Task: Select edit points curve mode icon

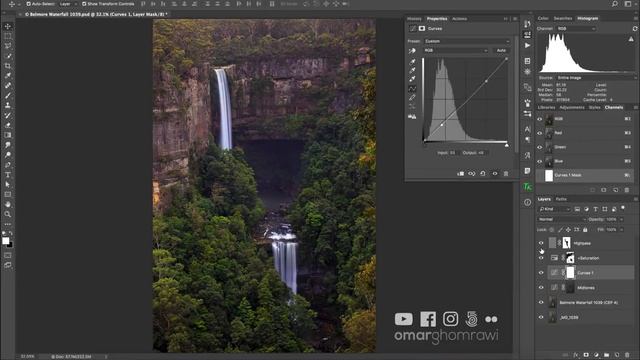Action: [x=412, y=89]
